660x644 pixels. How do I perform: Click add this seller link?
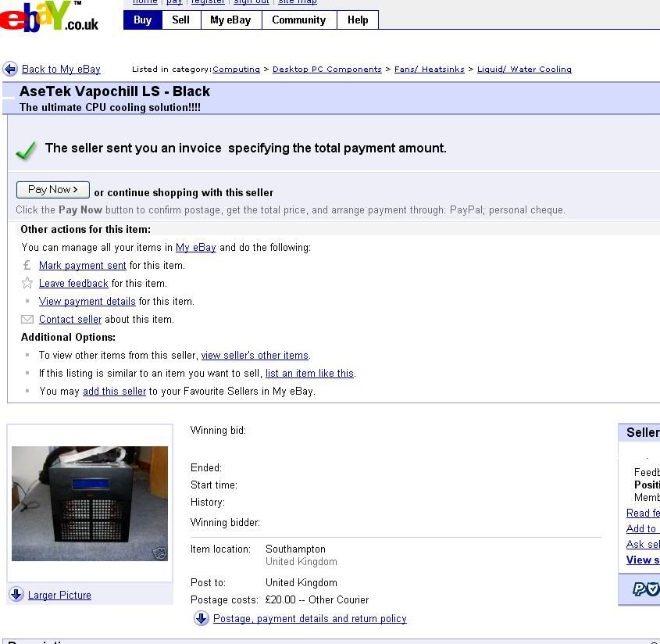pyautogui.click(x=115, y=392)
